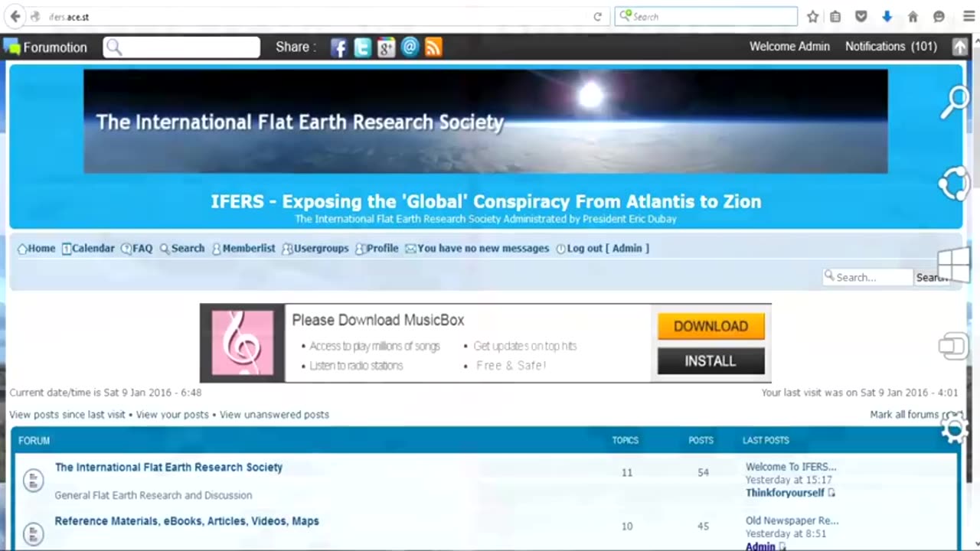
Task: Click the browser toolbar Search box
Action: tap(706, 16)
